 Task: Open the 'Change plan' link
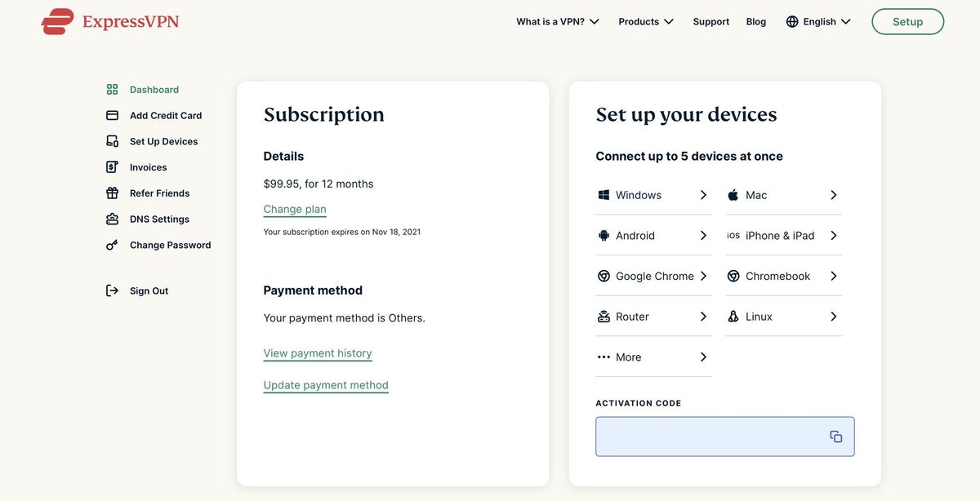pos(295,209)
